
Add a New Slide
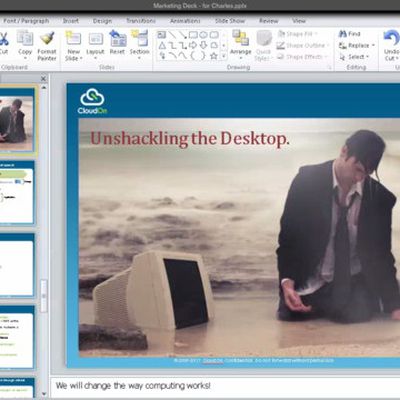pyautogui.click(x=73, y=38)
